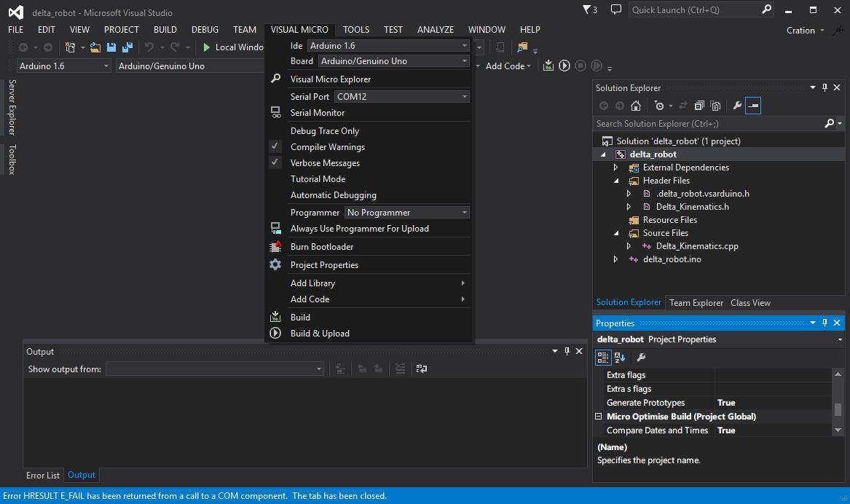Click the Collapse All icon in Solution Explorer

[699, 106]
